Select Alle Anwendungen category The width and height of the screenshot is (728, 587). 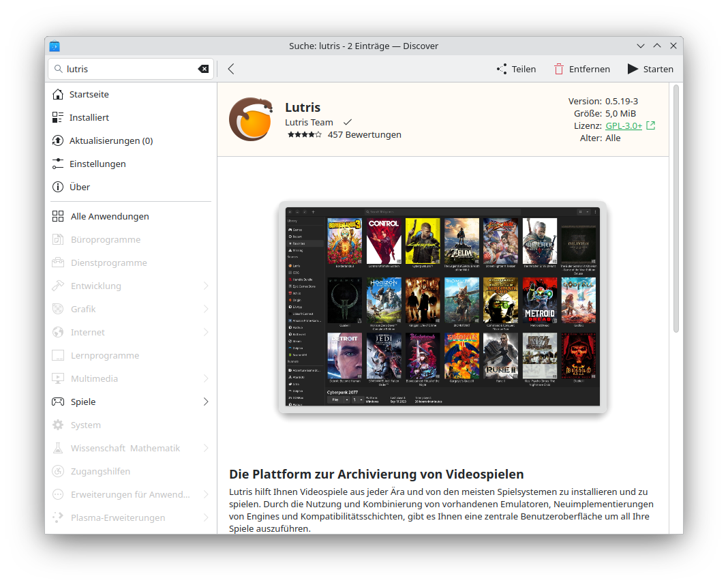(131, 216)
